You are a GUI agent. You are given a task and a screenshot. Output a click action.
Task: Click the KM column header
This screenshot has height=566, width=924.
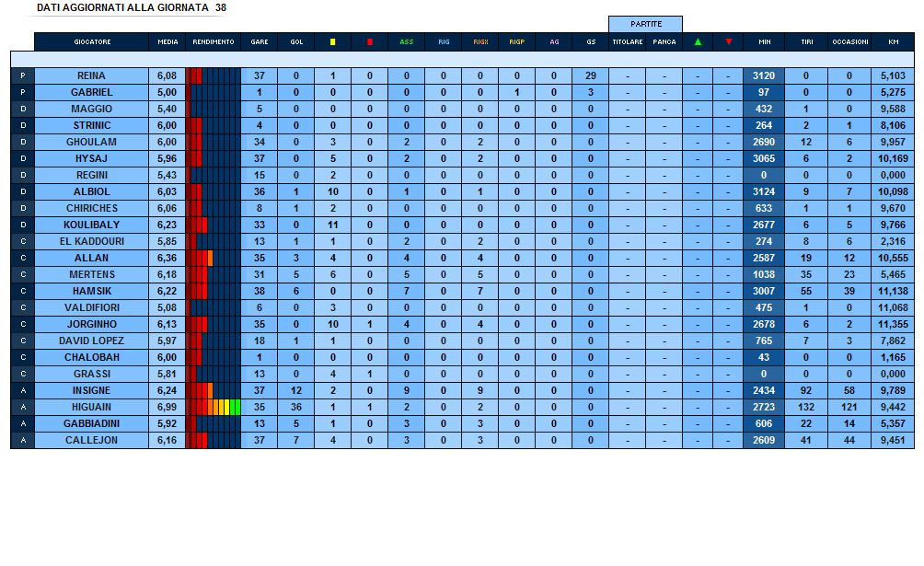(893, 41)
